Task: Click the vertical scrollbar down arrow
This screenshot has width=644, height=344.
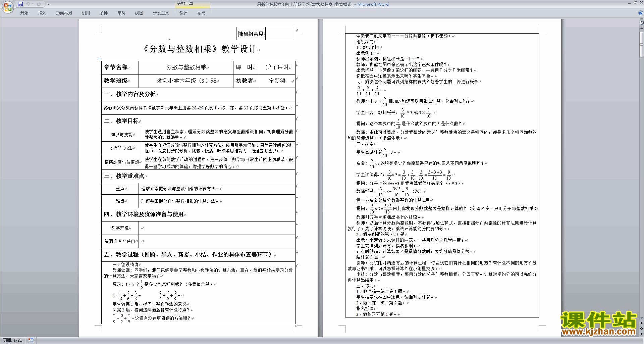Action: tap(641, 318)
